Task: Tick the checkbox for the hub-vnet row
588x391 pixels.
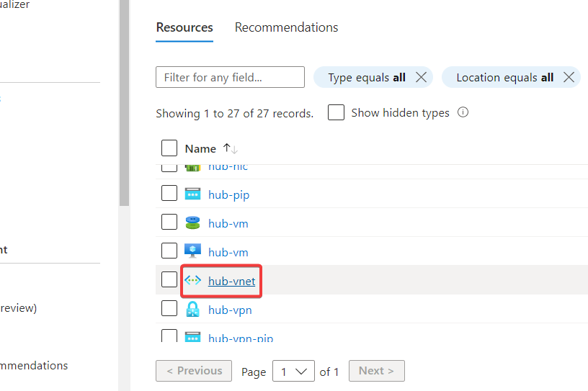Action: (169, 279)
